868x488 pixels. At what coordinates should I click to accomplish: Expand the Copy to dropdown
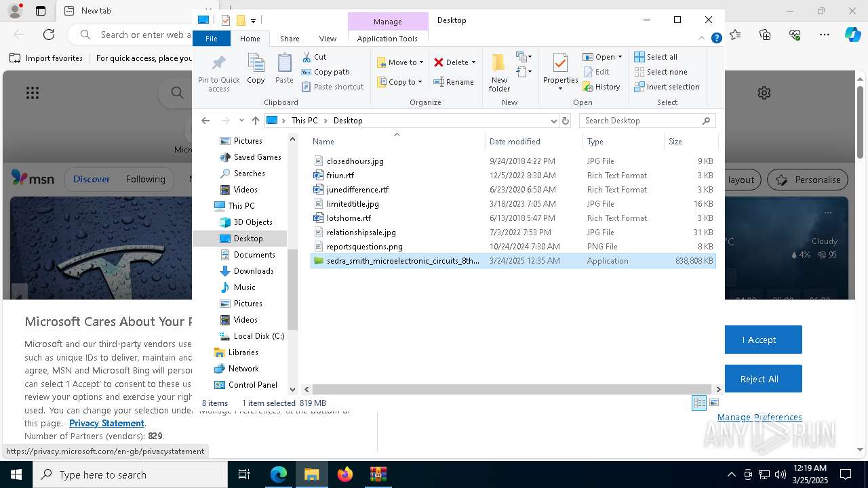[420, 82]
